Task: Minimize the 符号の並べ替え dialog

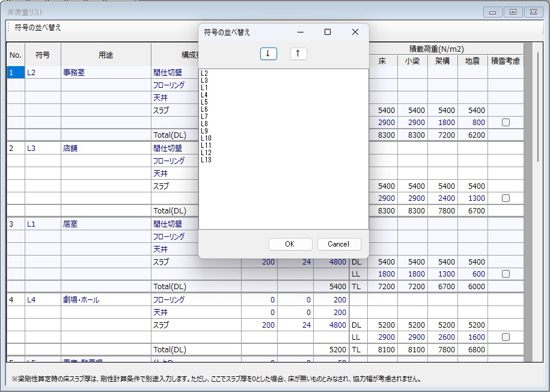Action: 301,32
